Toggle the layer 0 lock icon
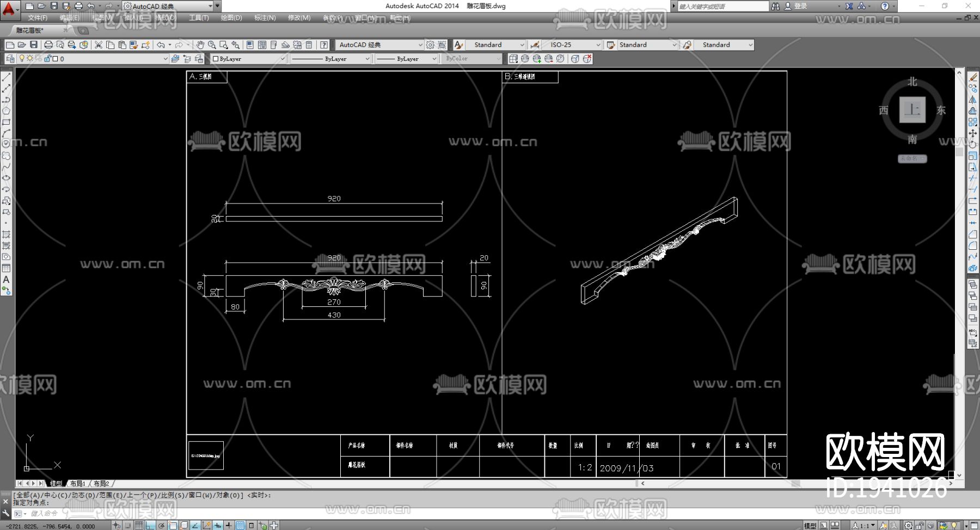Viewport: 980px width, 530px height. 47,59
